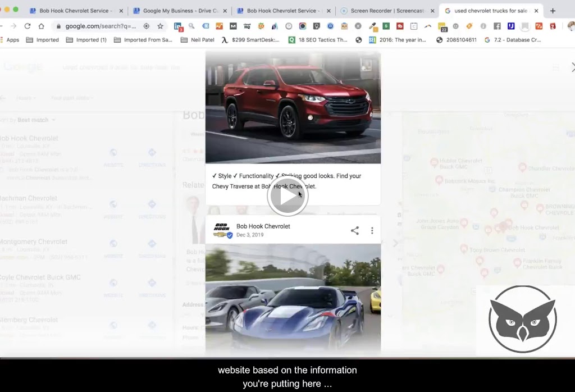Screen dimensions: 575x392
Task: Click the dark shield extension icon
Action: tap(317, 26)
